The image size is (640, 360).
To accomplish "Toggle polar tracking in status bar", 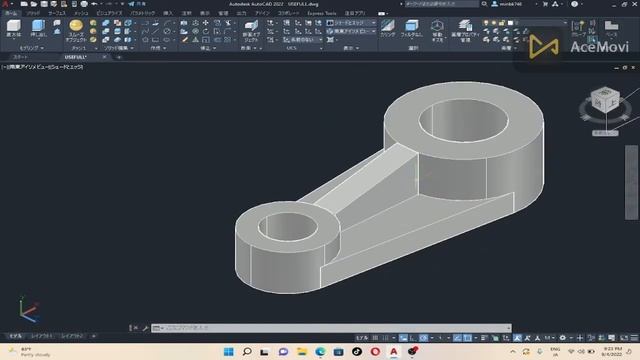I will point(424,338).
